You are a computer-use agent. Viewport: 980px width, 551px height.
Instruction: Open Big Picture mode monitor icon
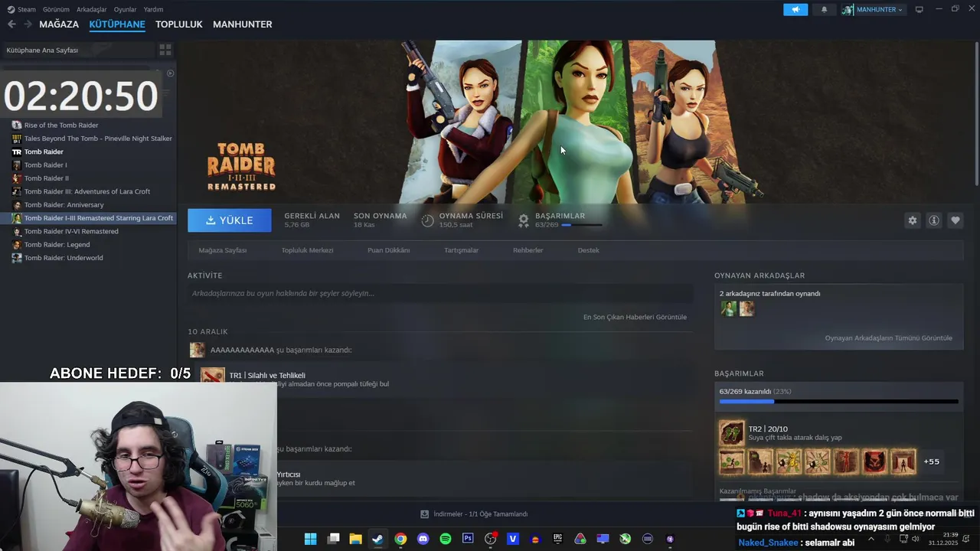tap(920, 9)
